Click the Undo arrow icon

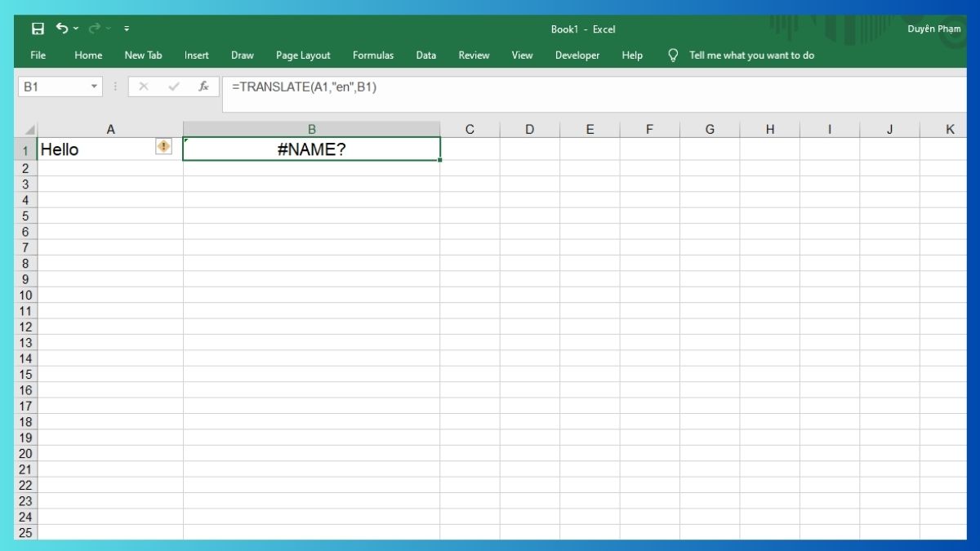(62, 29)
